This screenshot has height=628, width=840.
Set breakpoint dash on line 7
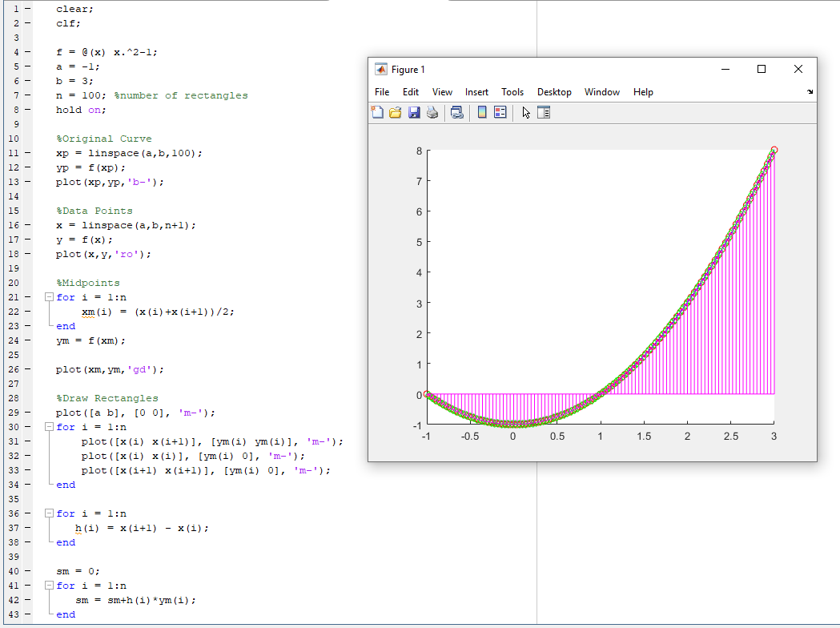pyautogui.click(x=27, y=95)
